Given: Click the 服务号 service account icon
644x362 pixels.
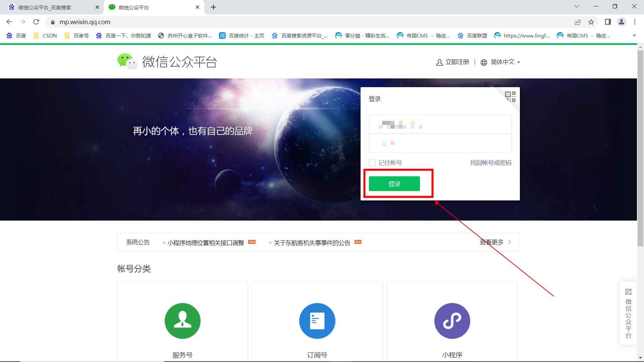Looking at the screenshot, I should point(182,320).
